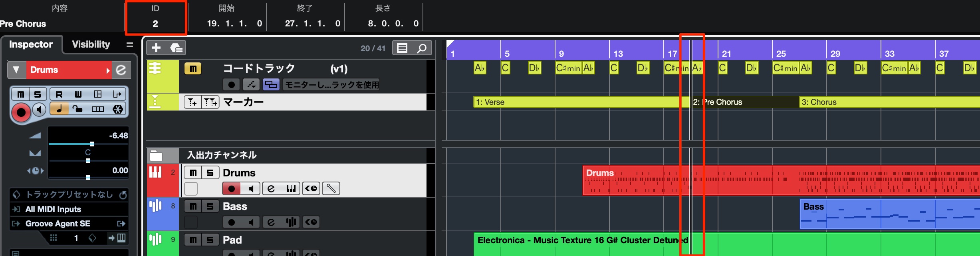Toggle Inspector lock track icon
Screen dimensions: 980x256
click(78, 109)
